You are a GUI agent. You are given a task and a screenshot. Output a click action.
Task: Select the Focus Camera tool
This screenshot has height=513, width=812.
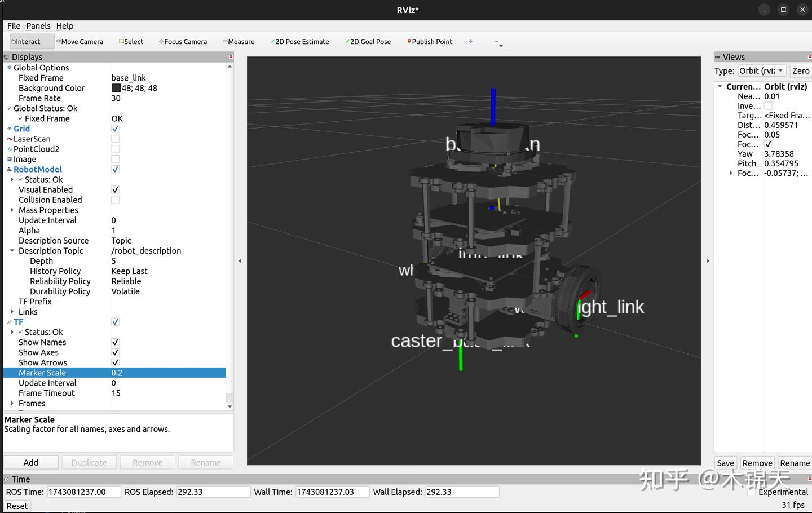point(183,42)
